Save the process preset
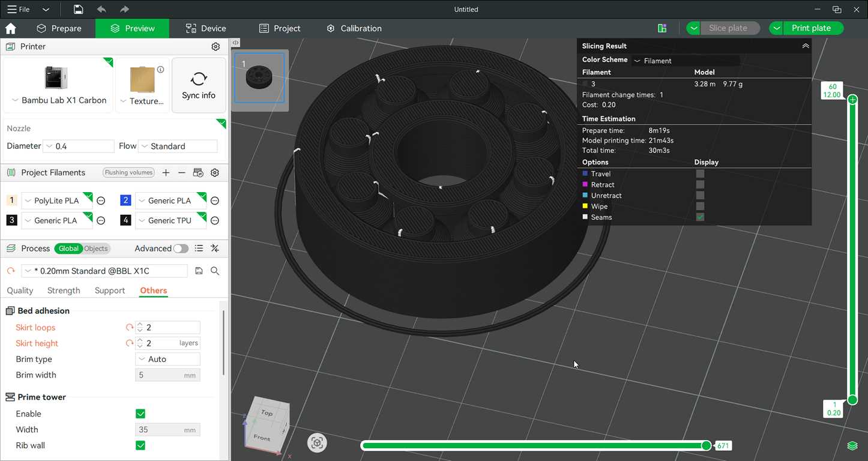Screen dimensions: 868x461 pos(199,271)
